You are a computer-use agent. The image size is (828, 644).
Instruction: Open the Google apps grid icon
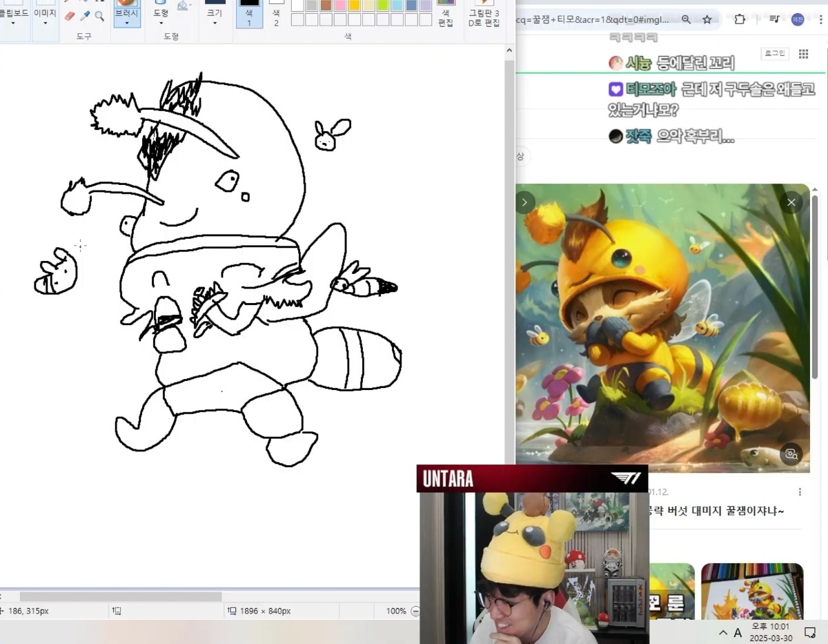[803, 54]
